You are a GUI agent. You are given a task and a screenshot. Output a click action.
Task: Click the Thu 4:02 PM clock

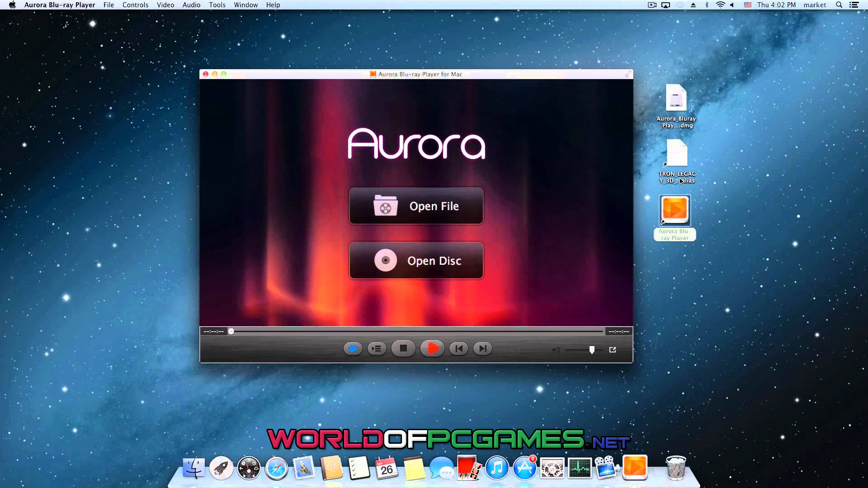pyautogui.click(x=776, y=5)
